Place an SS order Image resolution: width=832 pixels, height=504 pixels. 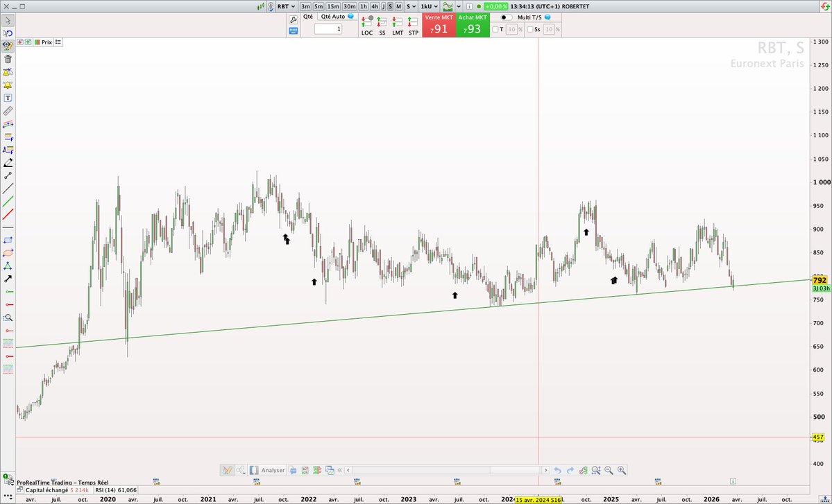coord(382,26)
